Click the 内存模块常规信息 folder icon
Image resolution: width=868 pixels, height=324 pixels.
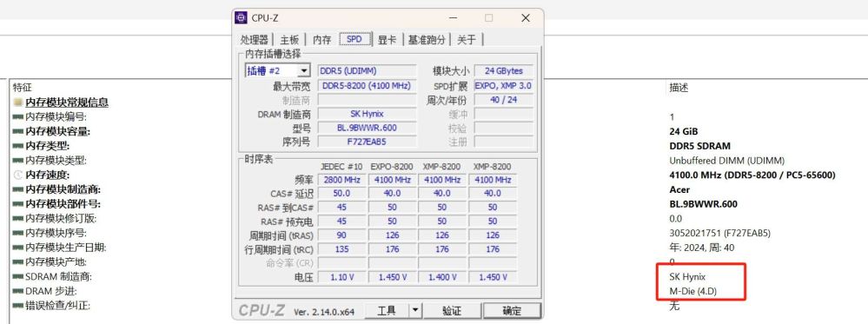(x=18, y=102)
